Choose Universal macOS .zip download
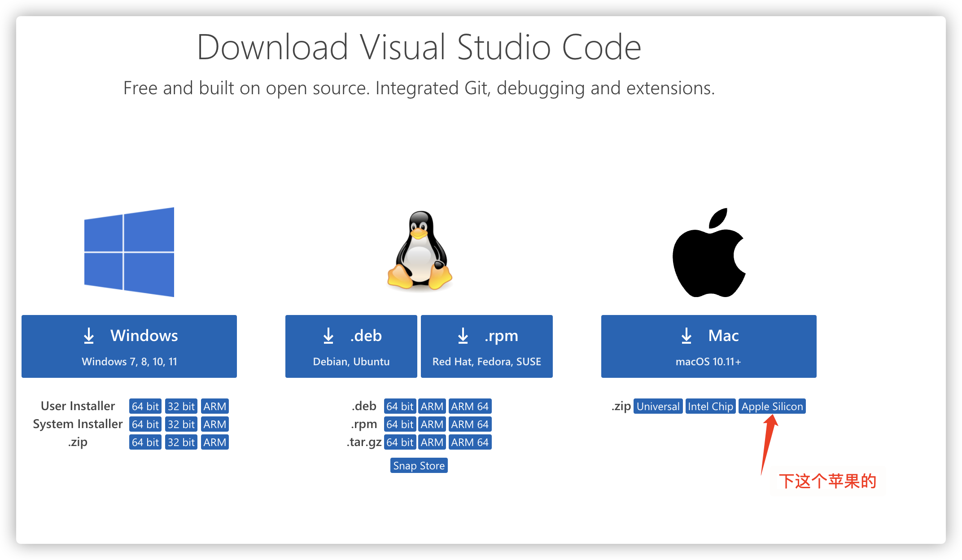The height and width of the screenshot is (560, 962). pos(658,407)
